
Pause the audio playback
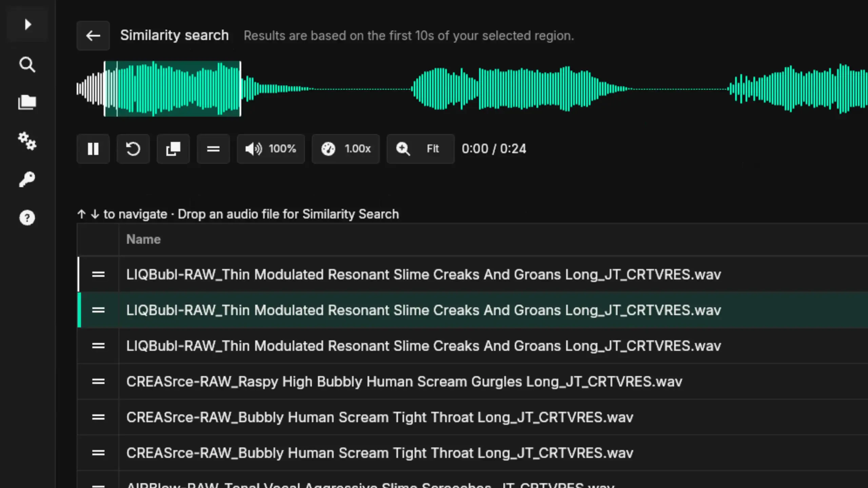click(x=93, y=149)
